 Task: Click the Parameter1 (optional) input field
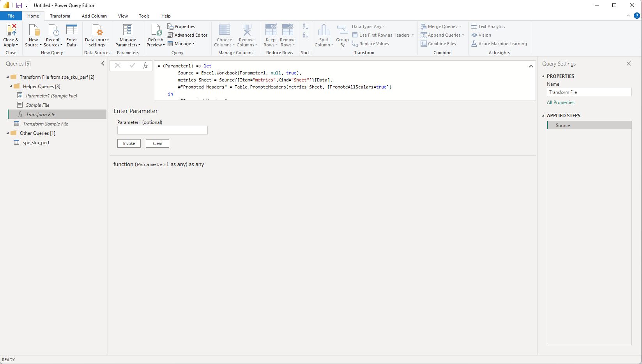pyautogui.click(x=163, y=130)
